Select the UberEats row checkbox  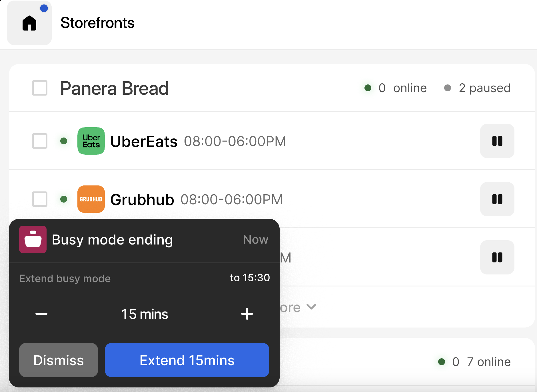(x=40, y=141)
